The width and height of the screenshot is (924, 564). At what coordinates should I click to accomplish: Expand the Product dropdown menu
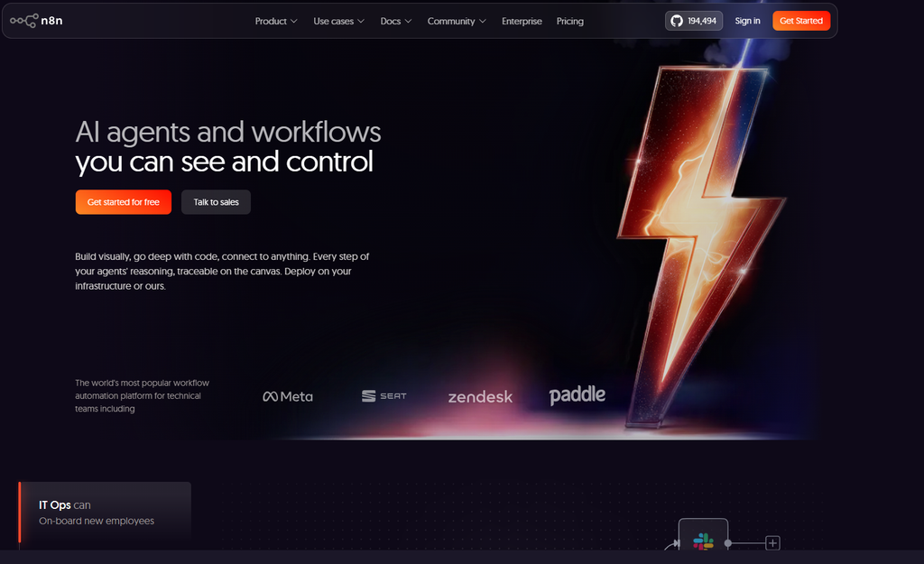276,22
